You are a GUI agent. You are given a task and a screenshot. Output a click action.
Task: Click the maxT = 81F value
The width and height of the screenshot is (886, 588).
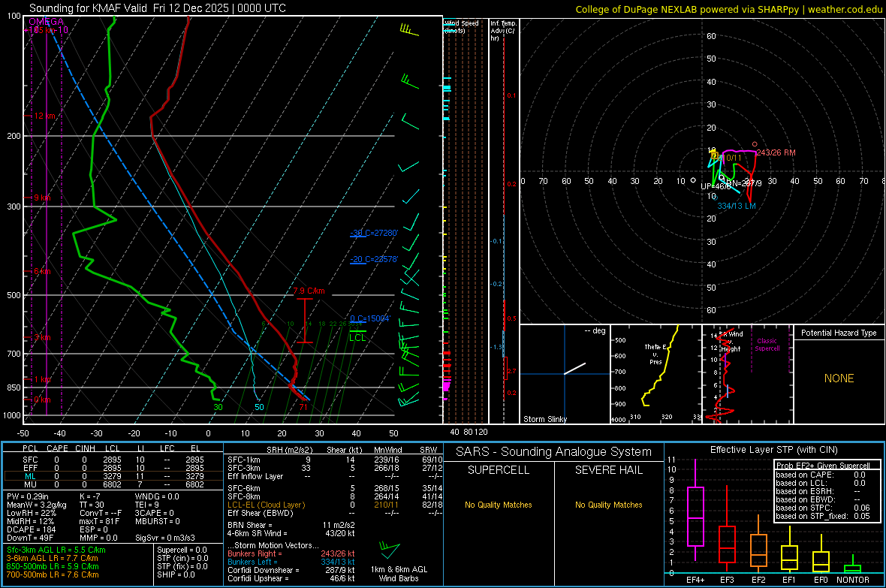pyautogui.click(x=99, y=521)
